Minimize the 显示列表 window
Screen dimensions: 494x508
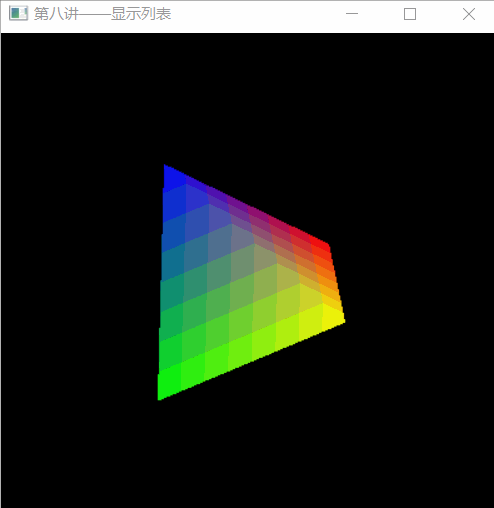(x=352, y=14)
